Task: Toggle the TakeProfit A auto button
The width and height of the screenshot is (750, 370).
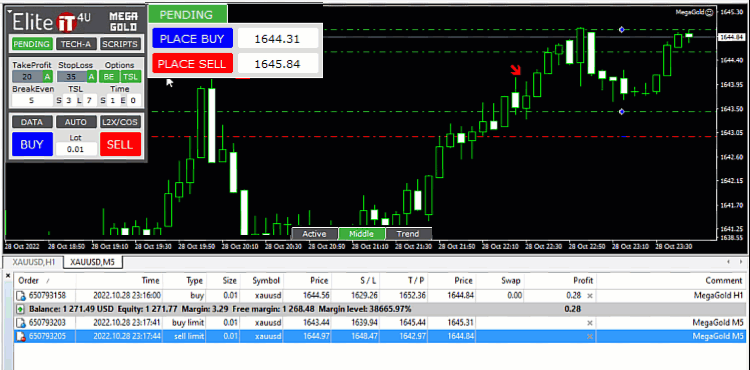Action: coord(47,76)
